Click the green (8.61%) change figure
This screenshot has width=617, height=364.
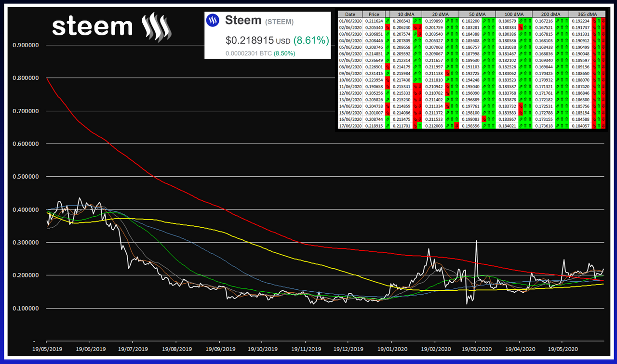tap(312, 41)
